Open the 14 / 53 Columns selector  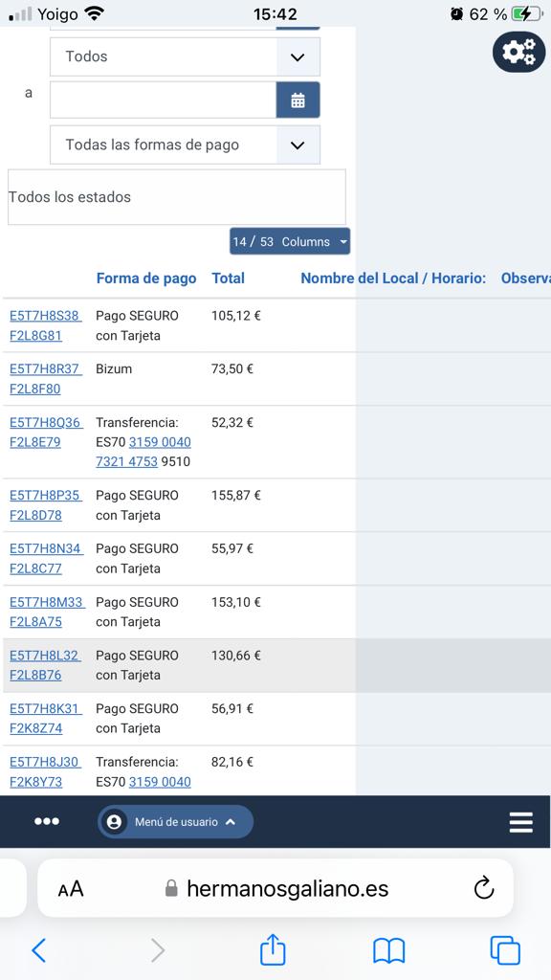[290, 241]
